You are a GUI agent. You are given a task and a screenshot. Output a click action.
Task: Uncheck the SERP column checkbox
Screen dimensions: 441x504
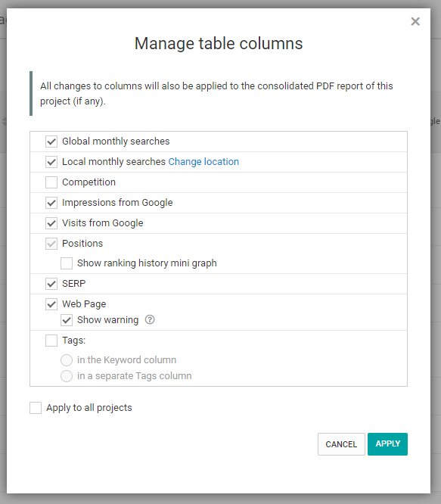click(51, 284)
